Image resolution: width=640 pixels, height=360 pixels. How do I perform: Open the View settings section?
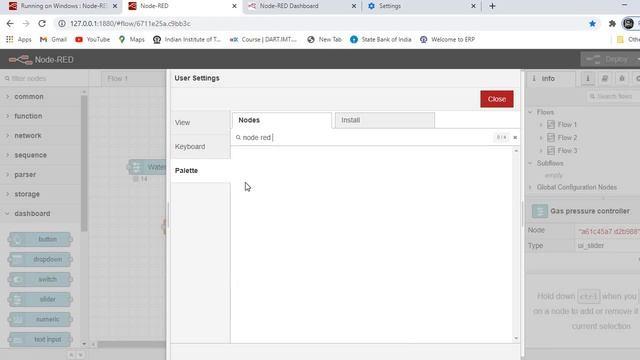coord(200,122)
